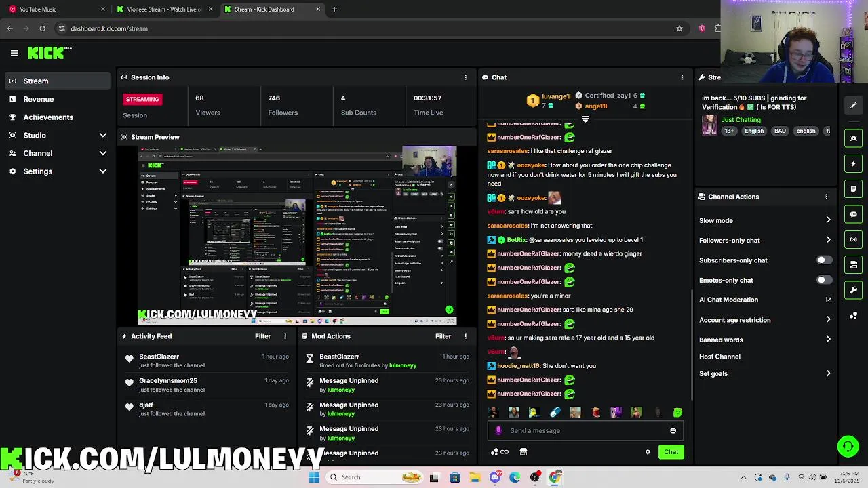Open AI Chat Moderation external link icon

[x=828, y=300]
